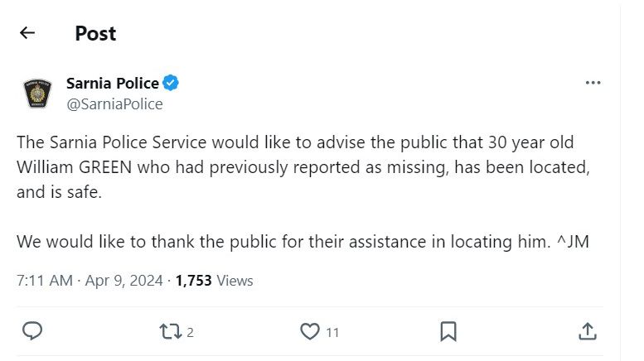Click the Sarnia Police profile avatar
644x361 pixels.
tap(38, 94)
